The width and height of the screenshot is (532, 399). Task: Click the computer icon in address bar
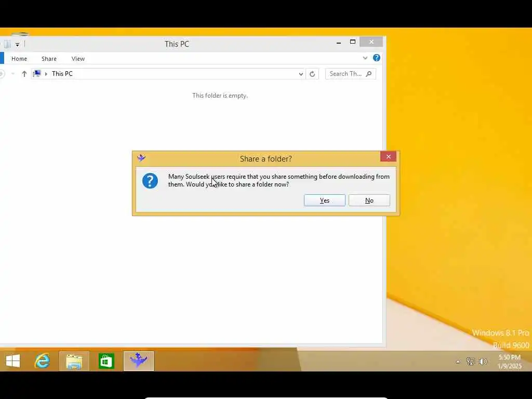pyautogui.click(x=37, y=74)
